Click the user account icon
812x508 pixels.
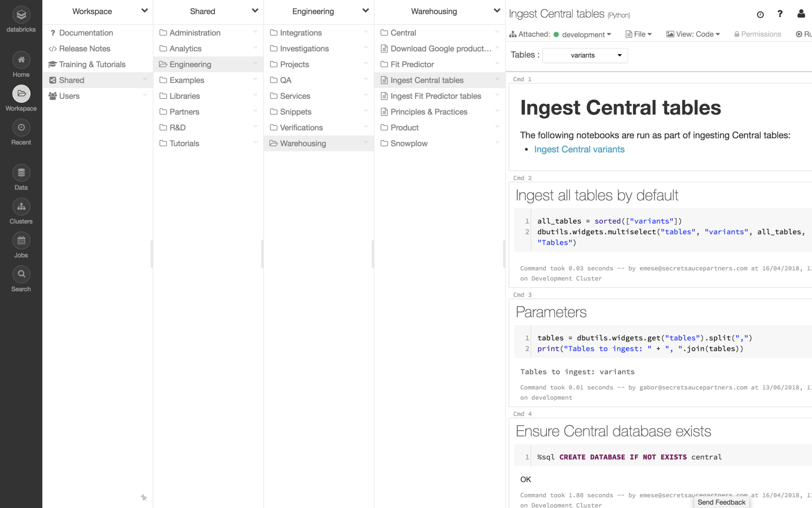click(801, 14)
